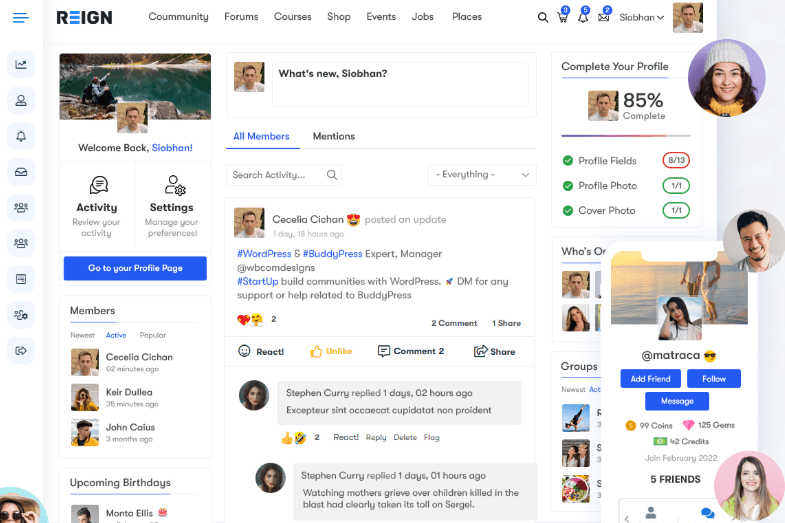
Task: Click the profile completion progress bar
Action: pos(626,136)
